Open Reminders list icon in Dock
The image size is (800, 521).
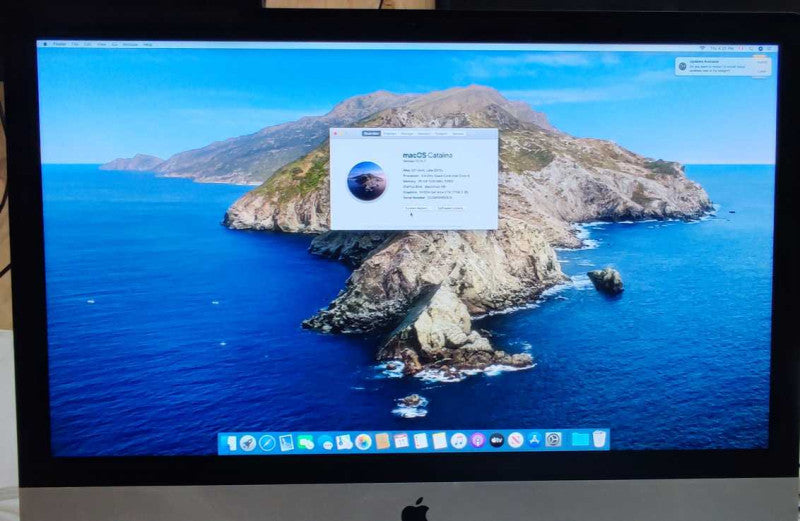[420, 441]
